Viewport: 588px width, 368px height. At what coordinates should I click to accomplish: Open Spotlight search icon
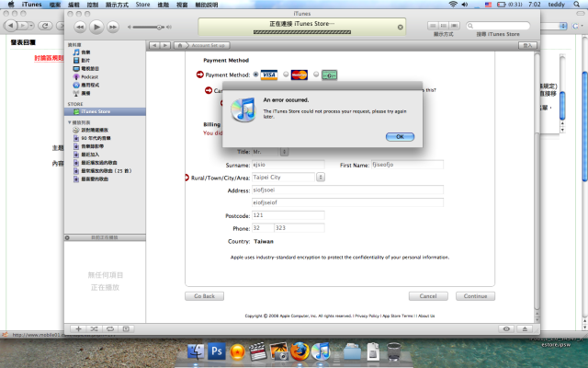click(x=576, y=5)
